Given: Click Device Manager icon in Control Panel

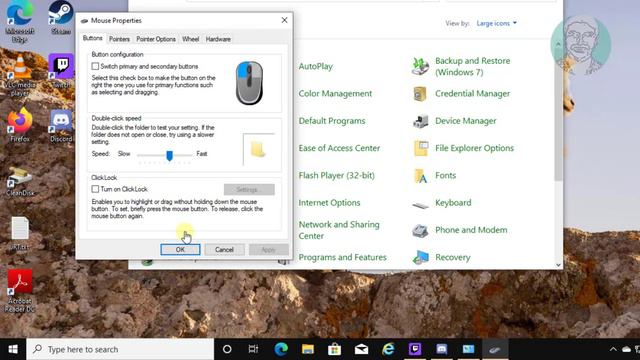Looking at the screenshot, I should [x=420, y=121].
